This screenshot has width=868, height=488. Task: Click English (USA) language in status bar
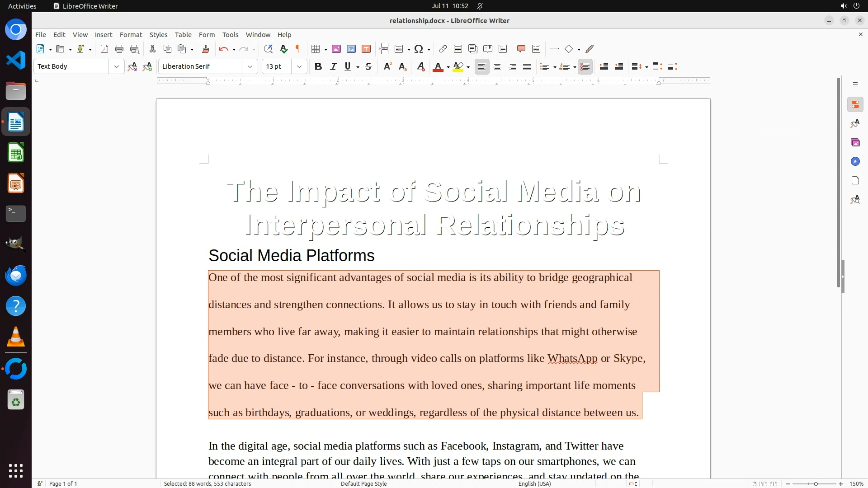534,483
